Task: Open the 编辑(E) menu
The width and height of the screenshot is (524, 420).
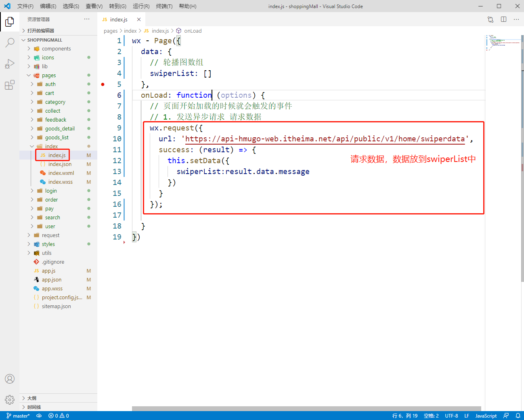Action: (48, 6)
